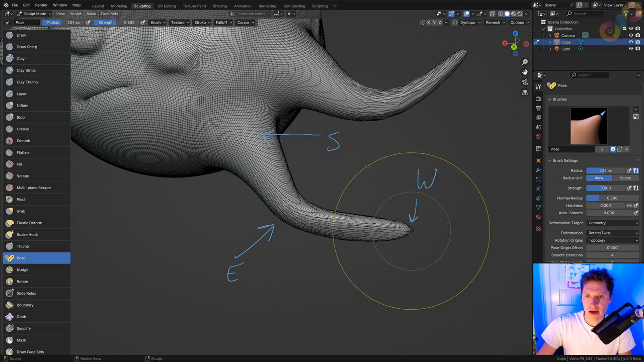The width and height of the screenshot is (644, 362).
Task: Open the Stroke popover button
Action: pyautogui.click(x=202, y=23)
